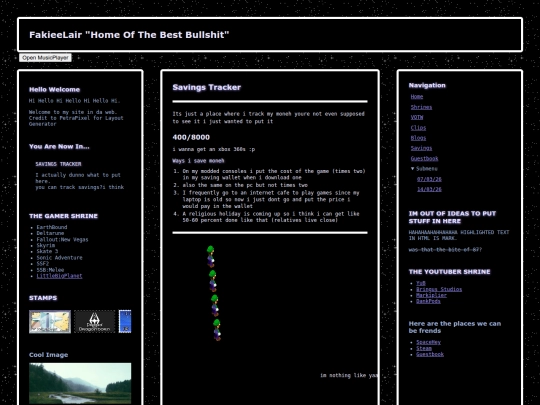The width and height of the screenshot is (540, 405).
Task: Open the DankPods YouTuber link
Action: 428,301
